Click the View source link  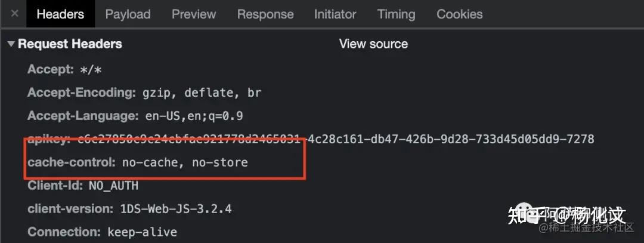[373, 44]
